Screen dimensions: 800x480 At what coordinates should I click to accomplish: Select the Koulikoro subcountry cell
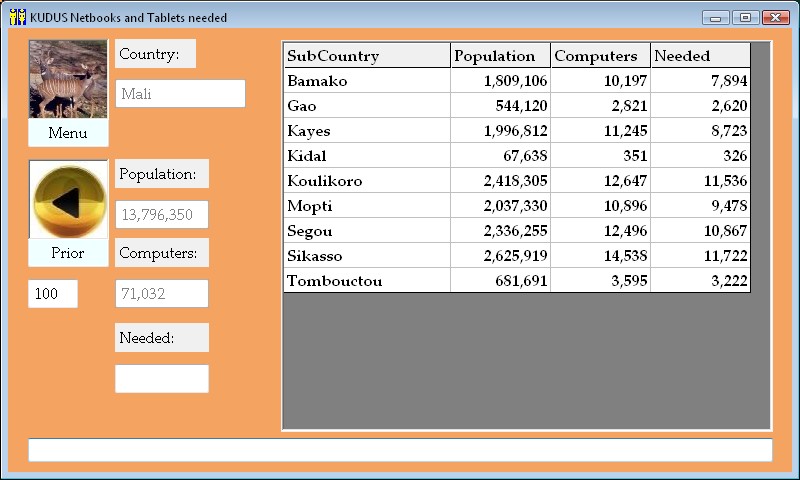[366, 181]
